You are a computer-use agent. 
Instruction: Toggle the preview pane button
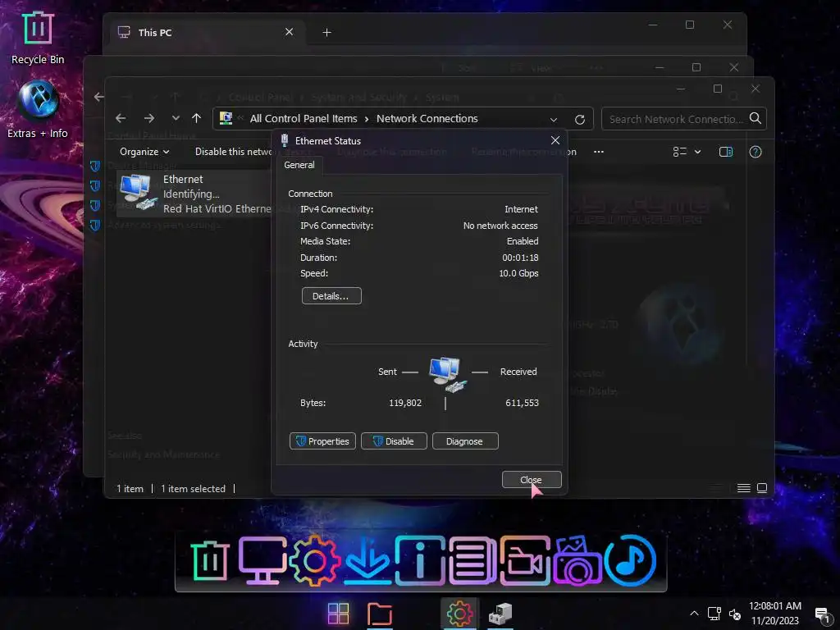pyautogui.click(x=726, y=152)
